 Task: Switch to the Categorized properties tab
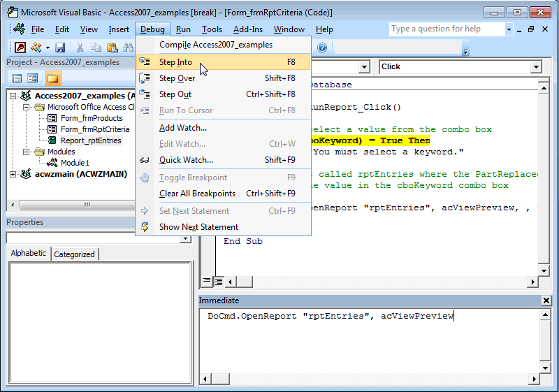(74, 254)
